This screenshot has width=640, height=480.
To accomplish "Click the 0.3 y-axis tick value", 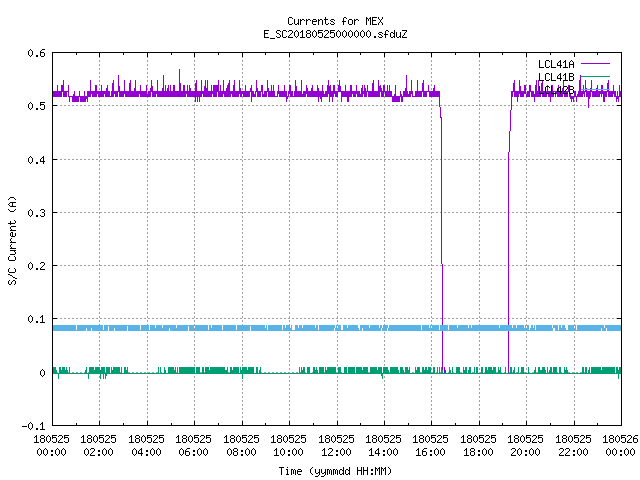I will [x=36, y=213].
